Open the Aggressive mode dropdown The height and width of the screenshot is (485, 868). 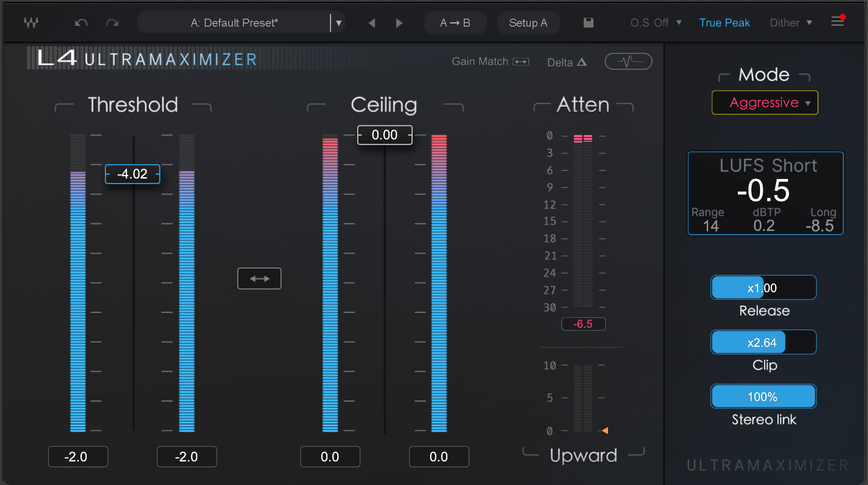point(764,103)
